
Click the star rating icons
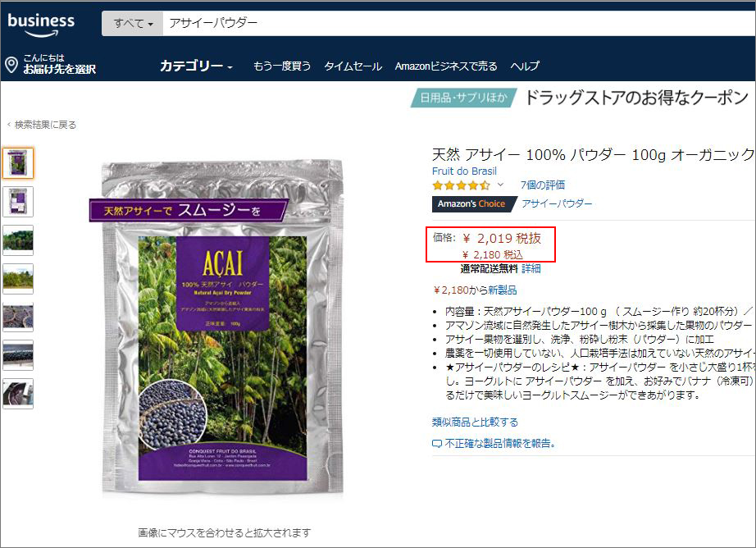coord(461,185)
